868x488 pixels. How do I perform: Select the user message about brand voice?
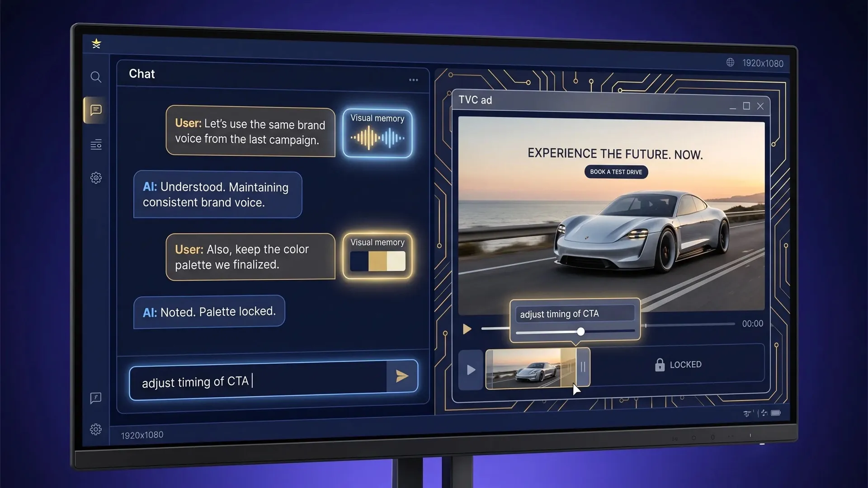[250, 131]
